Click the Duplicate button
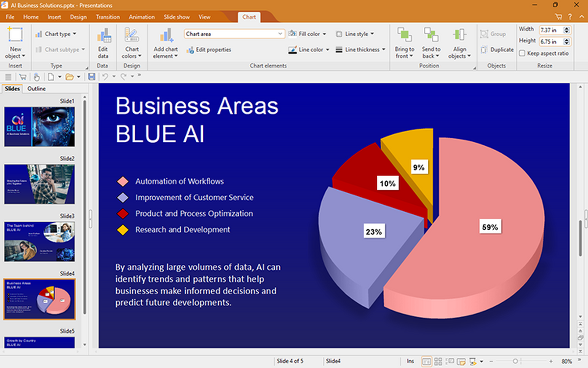Image resolution: width=588 pixels, height=368 pixels. pyautogui.click(x=497, y=50)
